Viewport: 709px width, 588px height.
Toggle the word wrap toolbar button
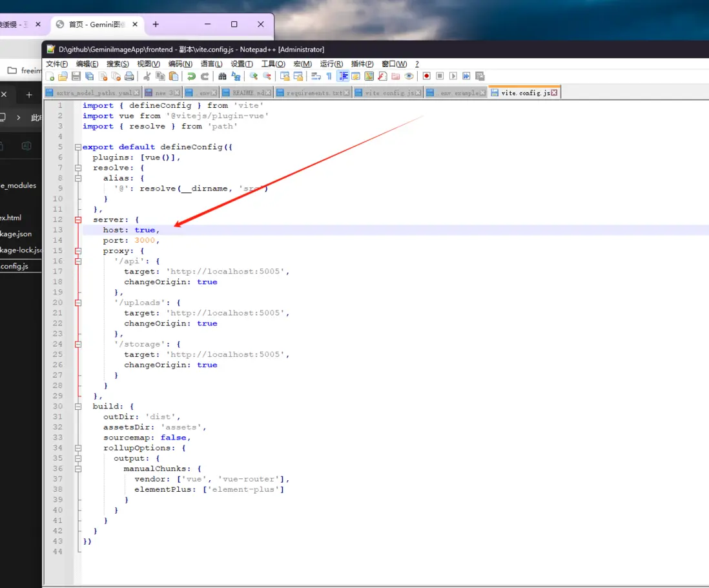316,76
